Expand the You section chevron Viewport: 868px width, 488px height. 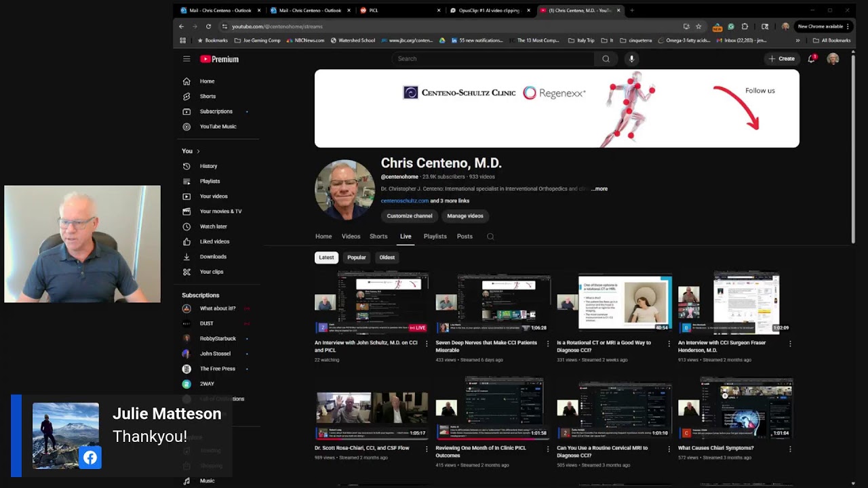pyautogui.click(x=198, y=151)
